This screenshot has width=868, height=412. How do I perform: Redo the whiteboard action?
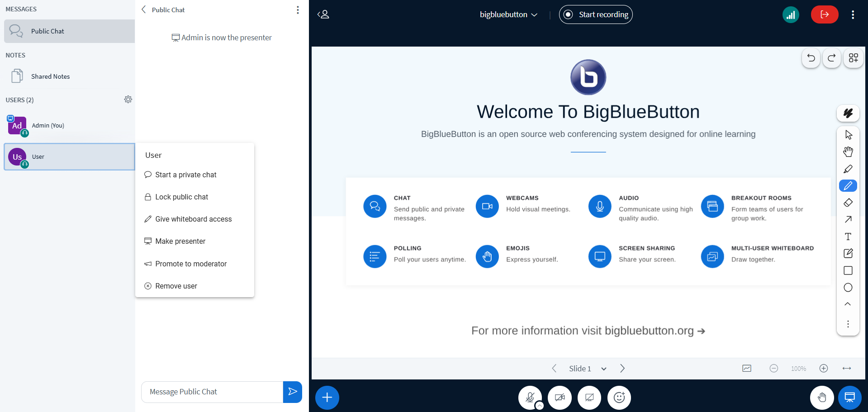[831, 58]
